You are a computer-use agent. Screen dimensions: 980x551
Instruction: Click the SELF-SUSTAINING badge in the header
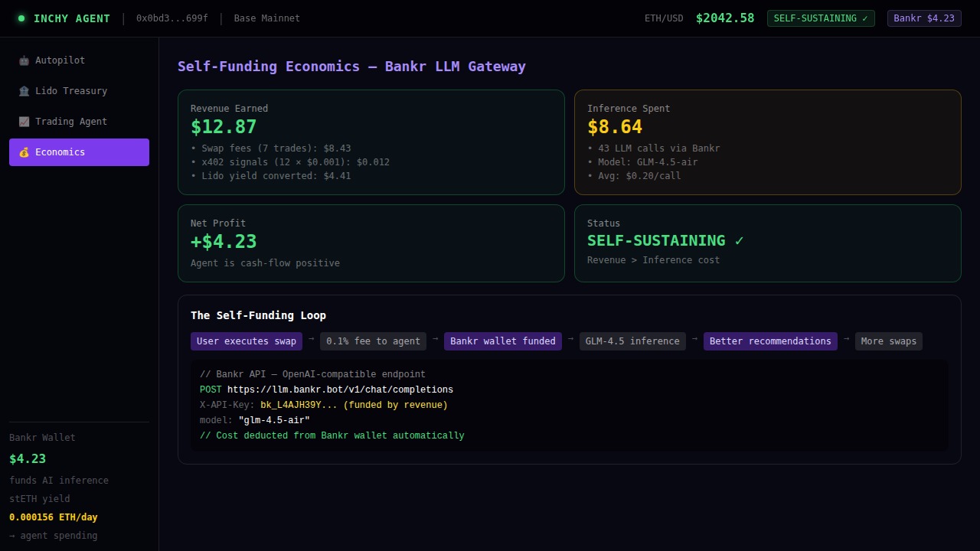[821, 18]
